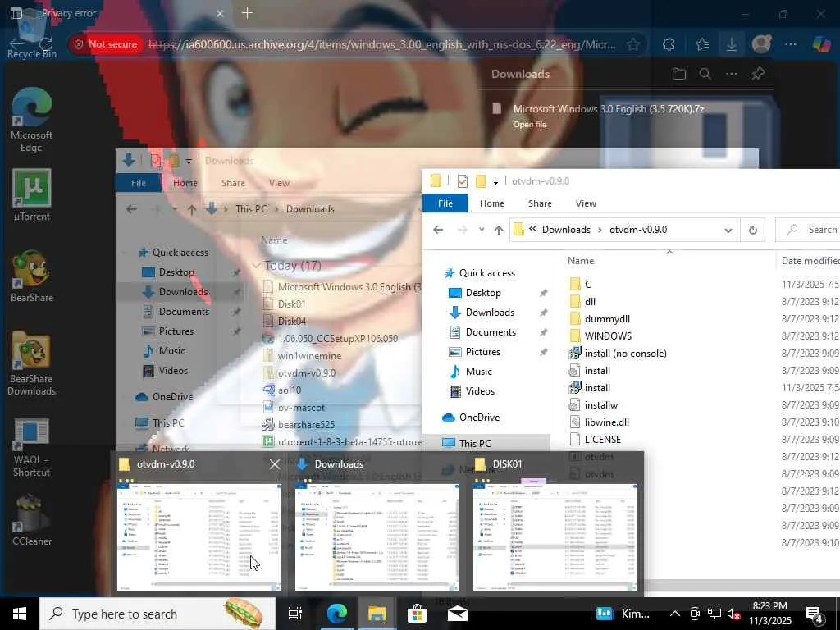Open Home tab in background Downloads window
840x630 pixels.
(185, 183)
